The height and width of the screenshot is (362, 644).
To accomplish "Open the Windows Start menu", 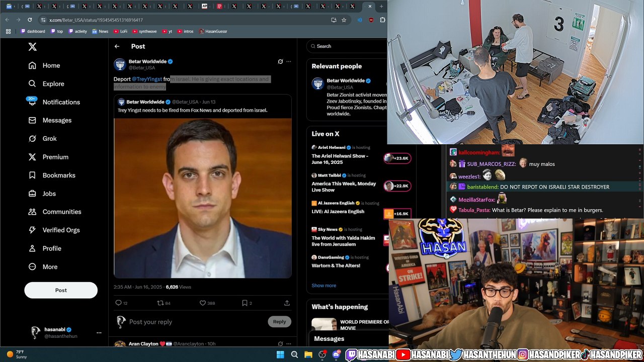I will tap(280, 354).
